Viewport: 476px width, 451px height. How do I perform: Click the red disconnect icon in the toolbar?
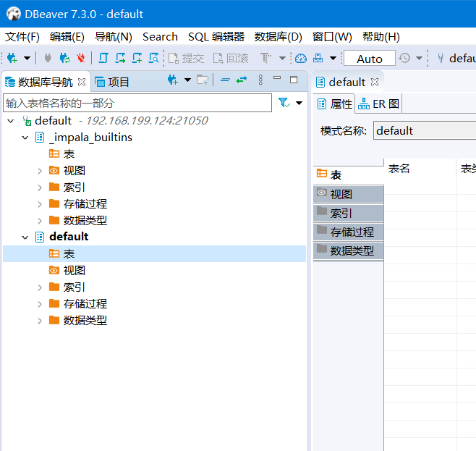tap(80, 58)
